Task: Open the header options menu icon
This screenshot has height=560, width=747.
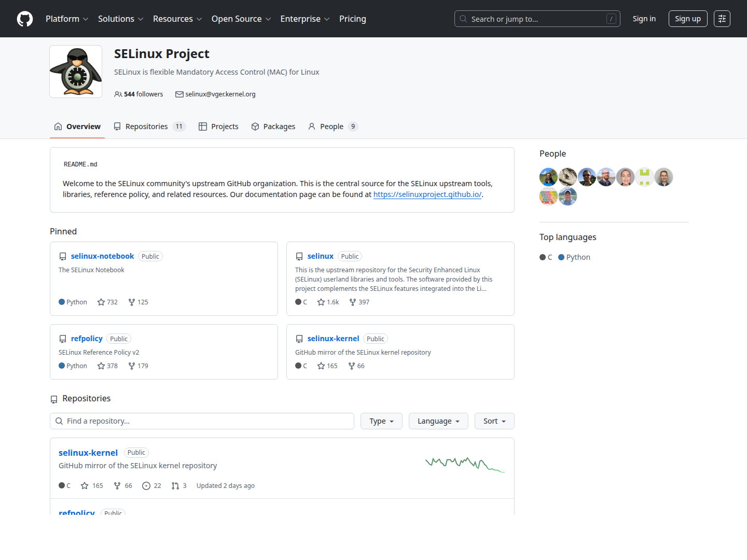Action: [x=722, y=19]
